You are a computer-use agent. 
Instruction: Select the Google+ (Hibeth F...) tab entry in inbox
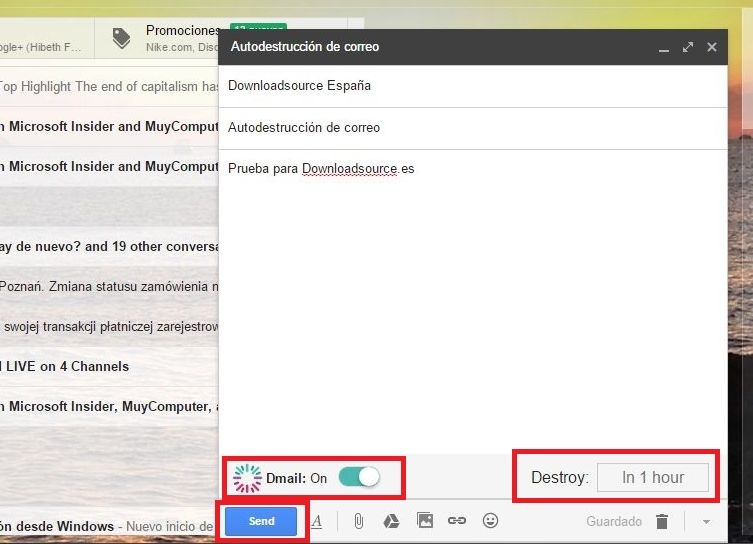tap(47, 38)
